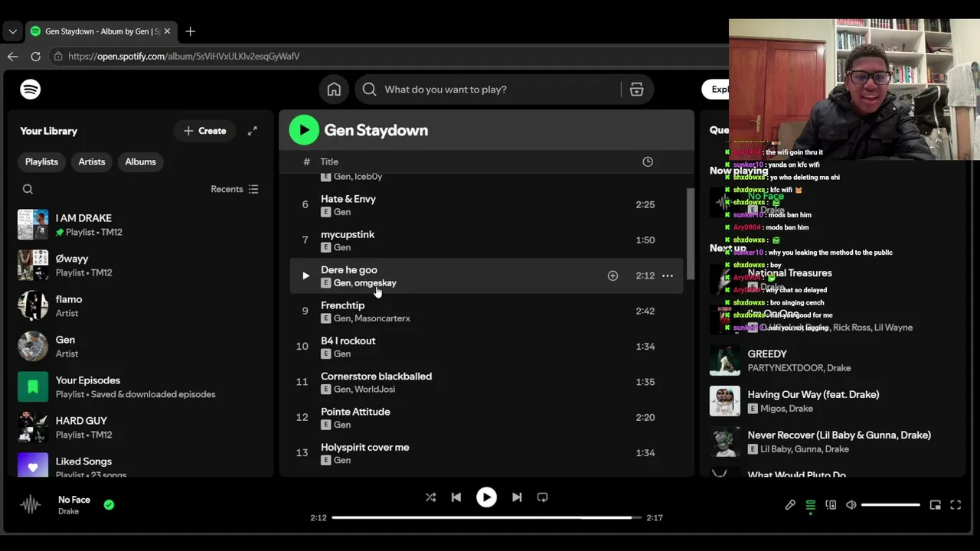The image size is (980, 551).
Task: Seek within the song progress bar
Action: point(486,518)
